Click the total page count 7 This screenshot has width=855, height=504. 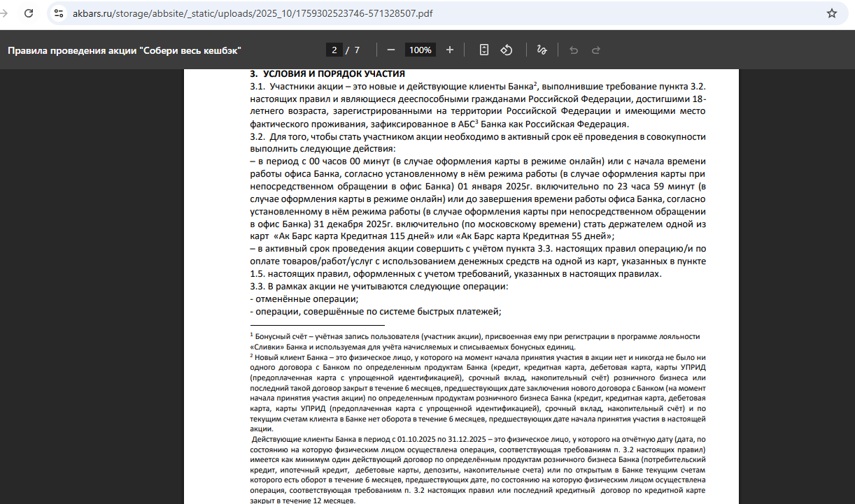tap(357, 50)
